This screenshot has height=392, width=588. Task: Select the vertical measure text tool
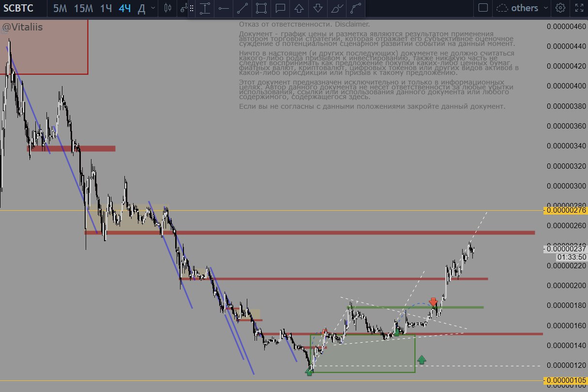click(x=205, y=8)
